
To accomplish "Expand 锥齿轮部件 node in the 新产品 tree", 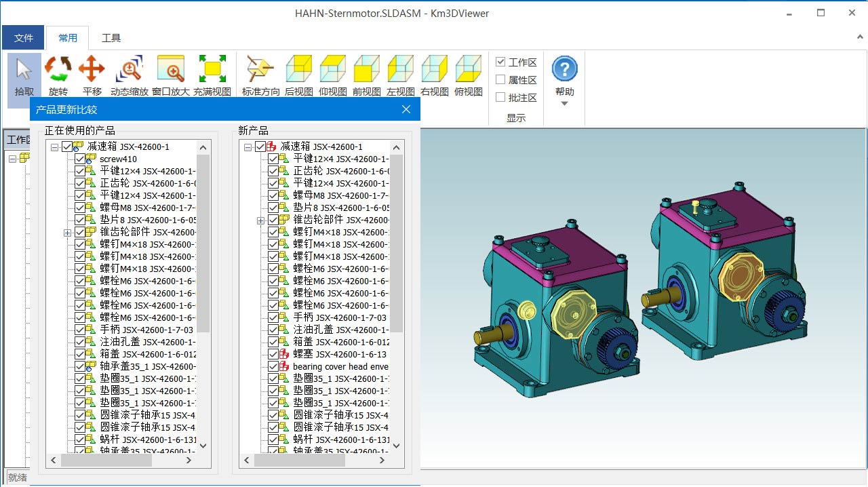I will click(260, 220).
